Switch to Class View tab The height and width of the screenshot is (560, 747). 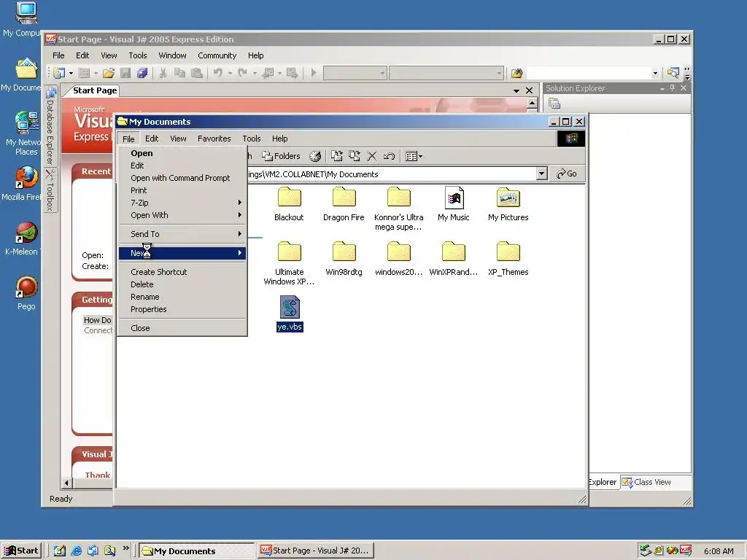click(x=647, y=482)
